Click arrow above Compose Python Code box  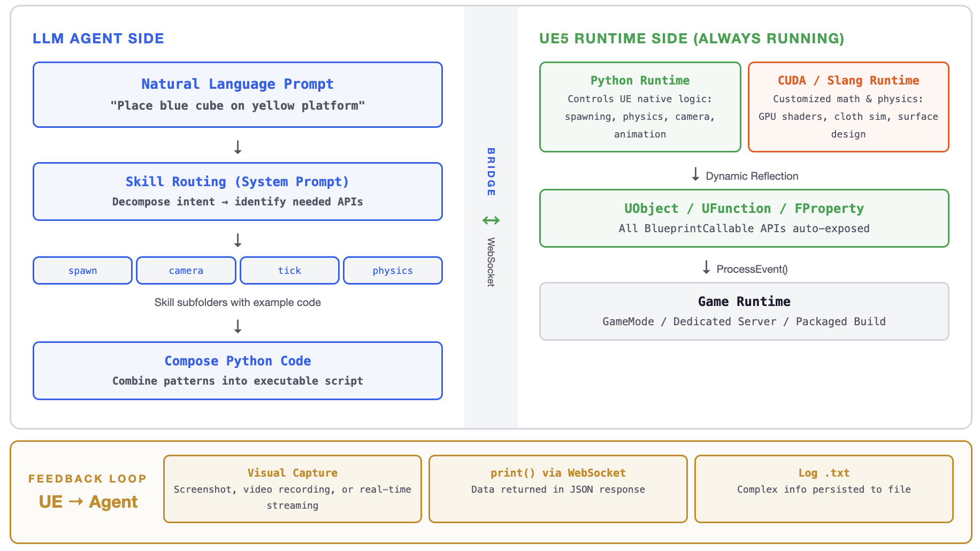(x=238, y=326)
